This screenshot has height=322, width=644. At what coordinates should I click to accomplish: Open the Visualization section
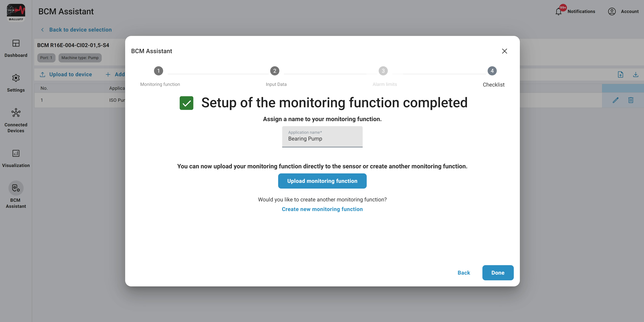tap(16, 153)
